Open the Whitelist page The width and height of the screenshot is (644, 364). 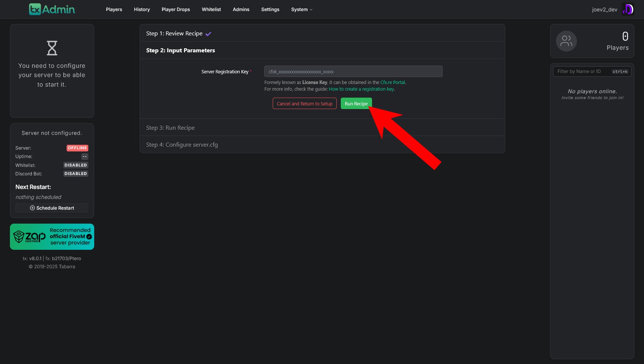(211, 10)
